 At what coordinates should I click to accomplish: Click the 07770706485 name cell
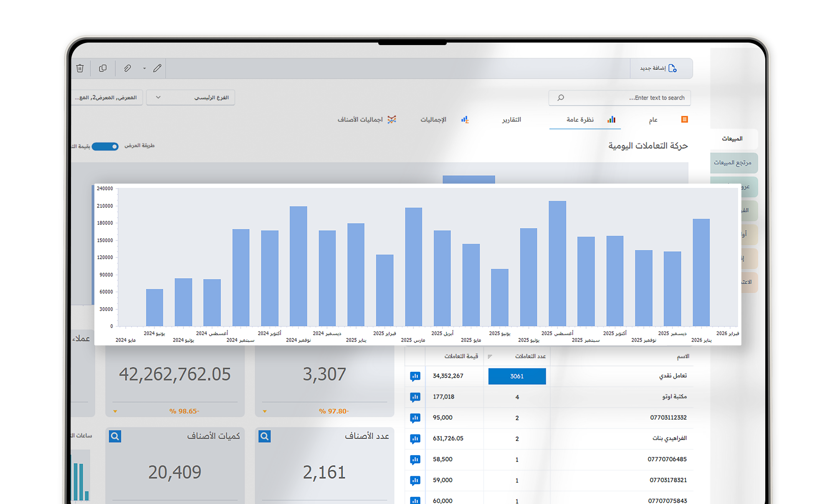[667, 459]
